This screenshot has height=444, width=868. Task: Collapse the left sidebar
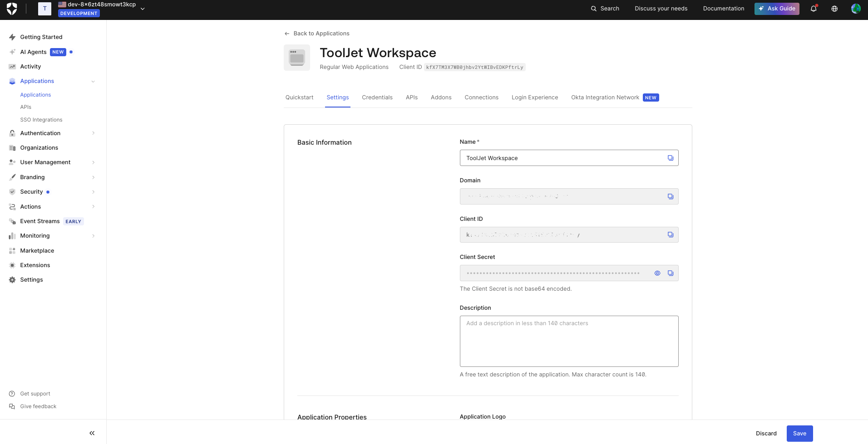tap(92, 433)
